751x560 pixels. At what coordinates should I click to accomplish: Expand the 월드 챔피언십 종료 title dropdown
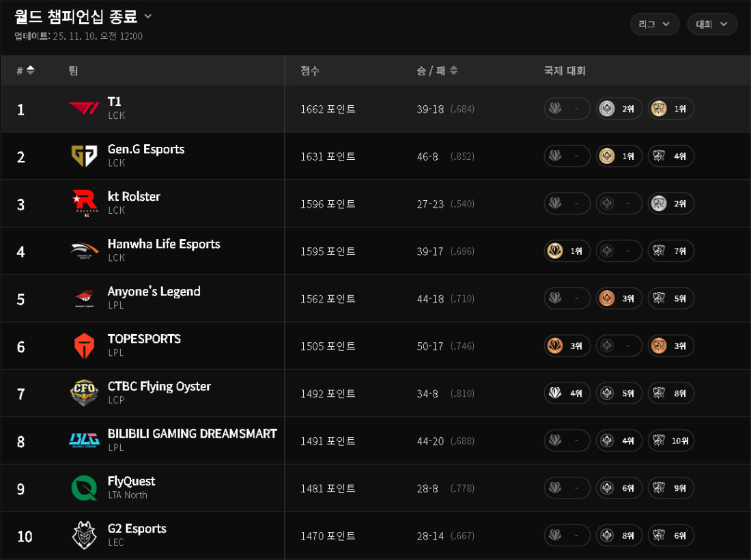click(148, 16)
